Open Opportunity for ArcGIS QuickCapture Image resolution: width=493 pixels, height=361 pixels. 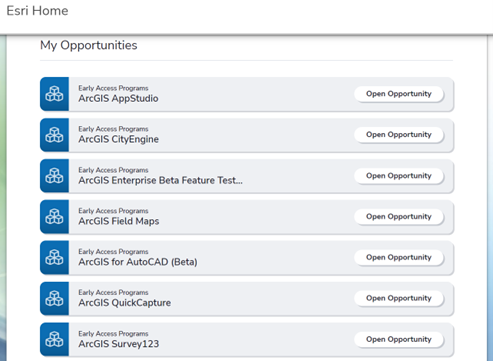[399, 298]
